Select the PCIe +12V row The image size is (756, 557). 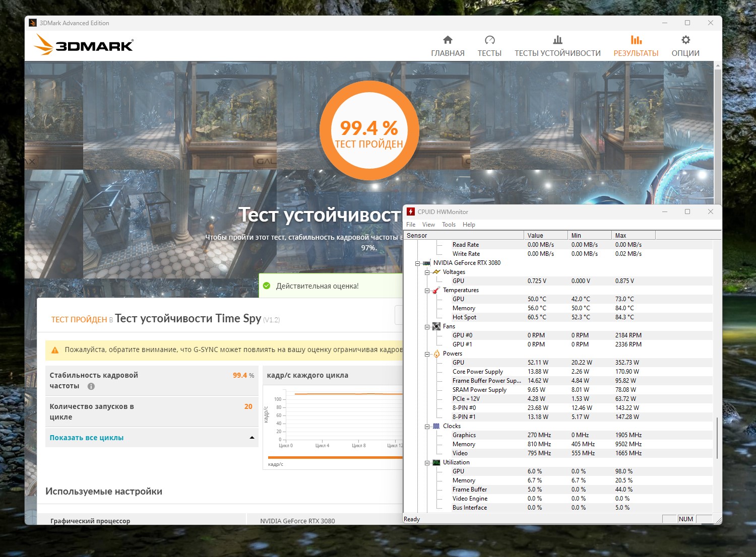pyautogui.click(x=558, y=399)
